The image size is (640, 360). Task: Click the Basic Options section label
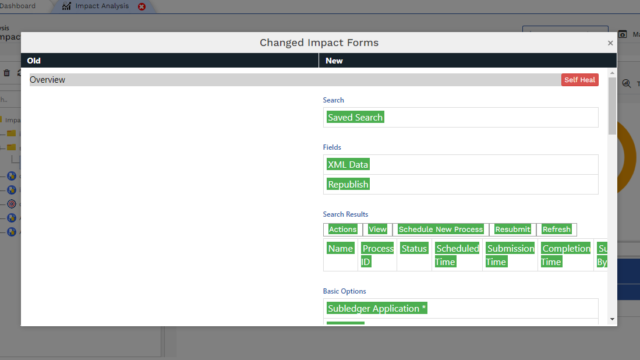click(344, 291)
